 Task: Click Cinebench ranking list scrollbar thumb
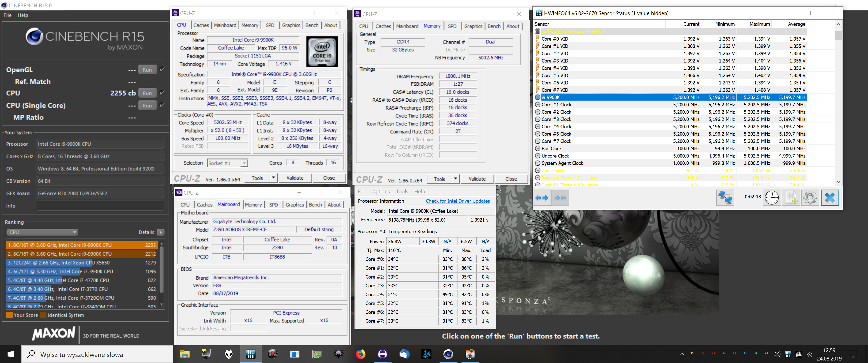click(x=161, y=269)
